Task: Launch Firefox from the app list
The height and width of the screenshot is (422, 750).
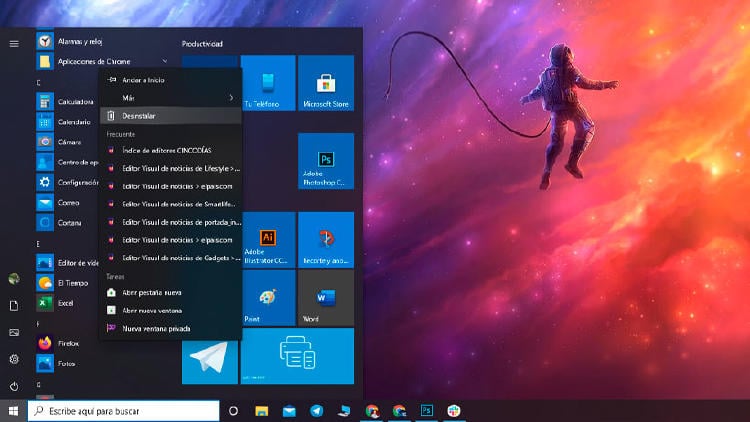Action: tap(68, 343)
